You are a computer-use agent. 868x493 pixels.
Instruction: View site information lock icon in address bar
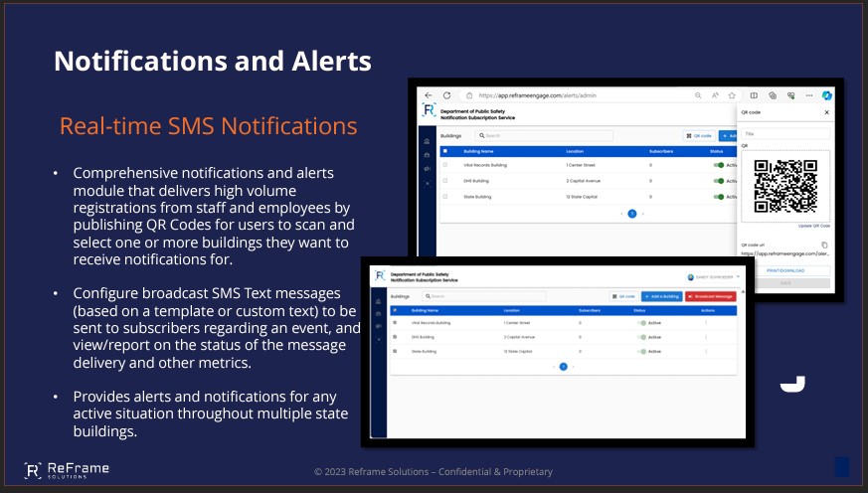(469, 95)
